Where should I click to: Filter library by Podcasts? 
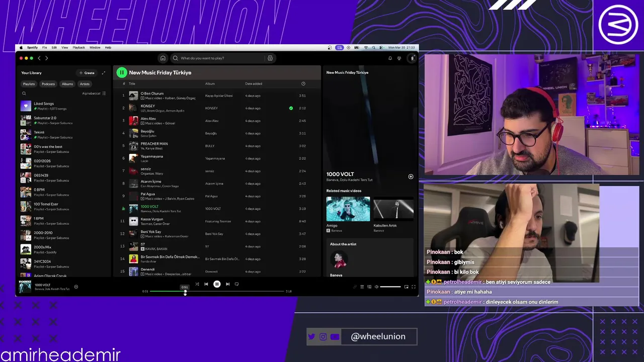48,84
